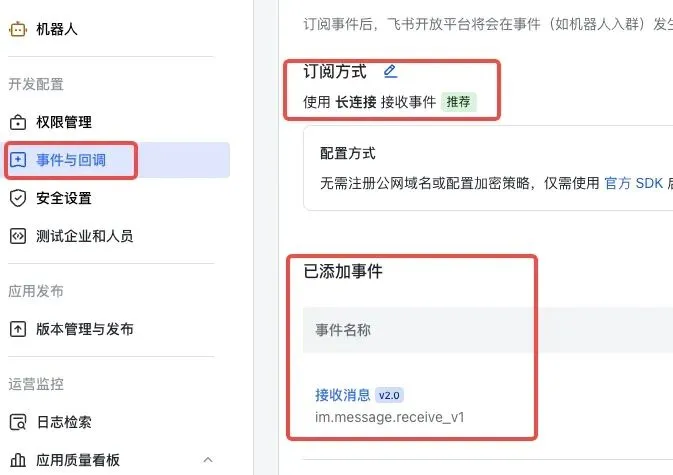Click the 应用质量看板 chart icon

pyautogui.click(x=17, y=460)
